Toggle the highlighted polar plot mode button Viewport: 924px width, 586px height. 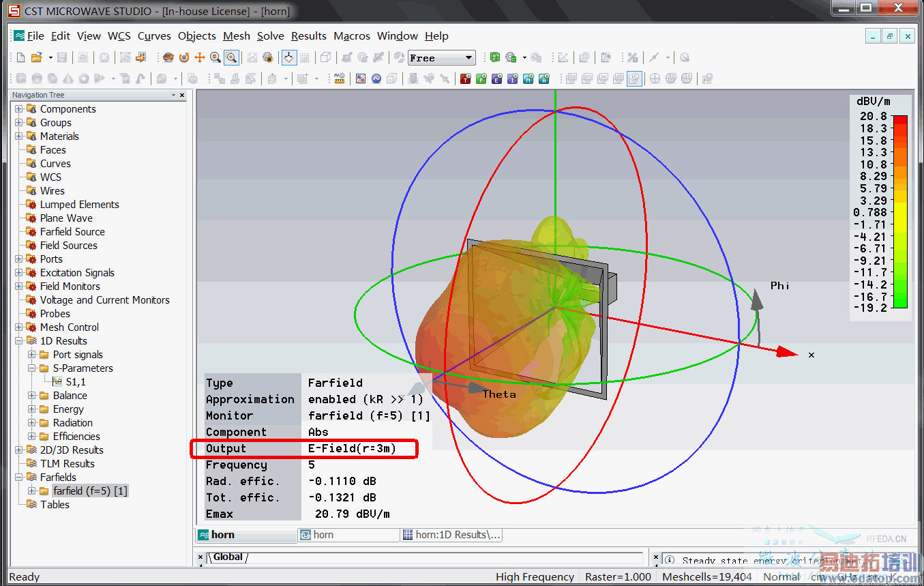(x=634, y=79)
